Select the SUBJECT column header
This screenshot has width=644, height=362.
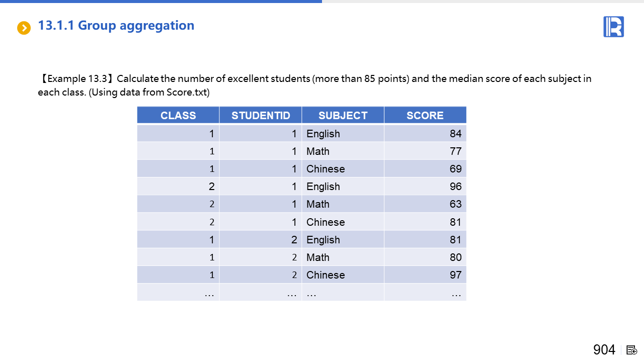pos(343,115)
